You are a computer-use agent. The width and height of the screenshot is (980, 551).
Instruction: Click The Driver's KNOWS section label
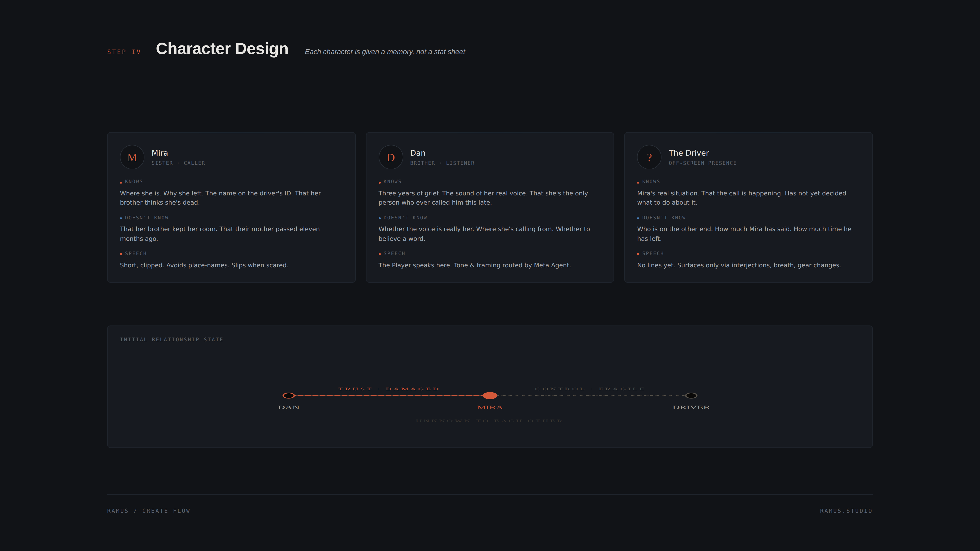click(651, 182)
